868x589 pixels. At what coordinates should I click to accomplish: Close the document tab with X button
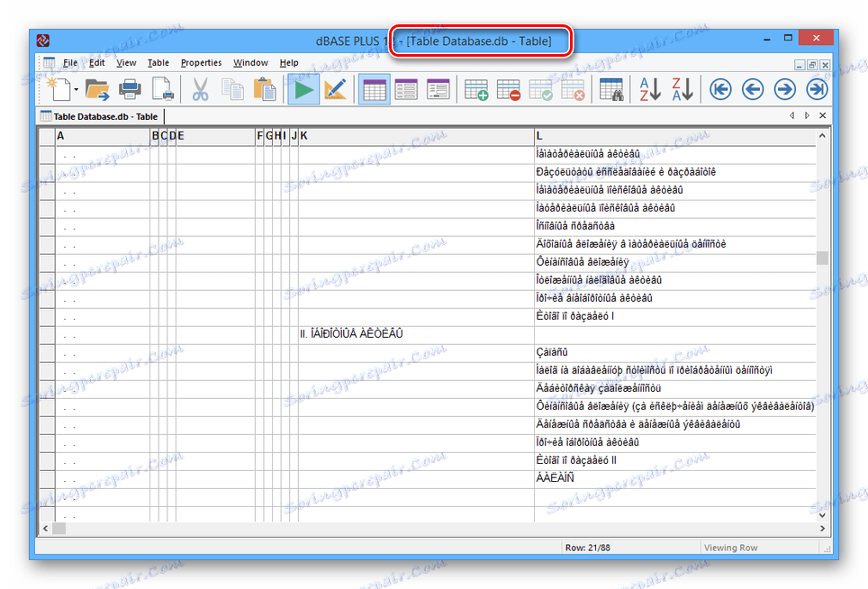[x=823, y=115]
